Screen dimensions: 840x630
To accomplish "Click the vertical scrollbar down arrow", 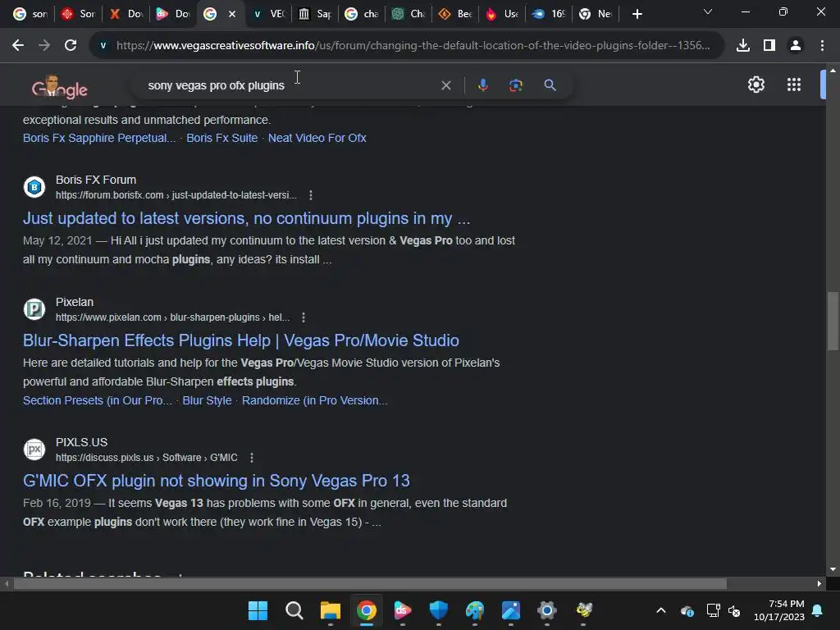I will click(x=833, y=569).
